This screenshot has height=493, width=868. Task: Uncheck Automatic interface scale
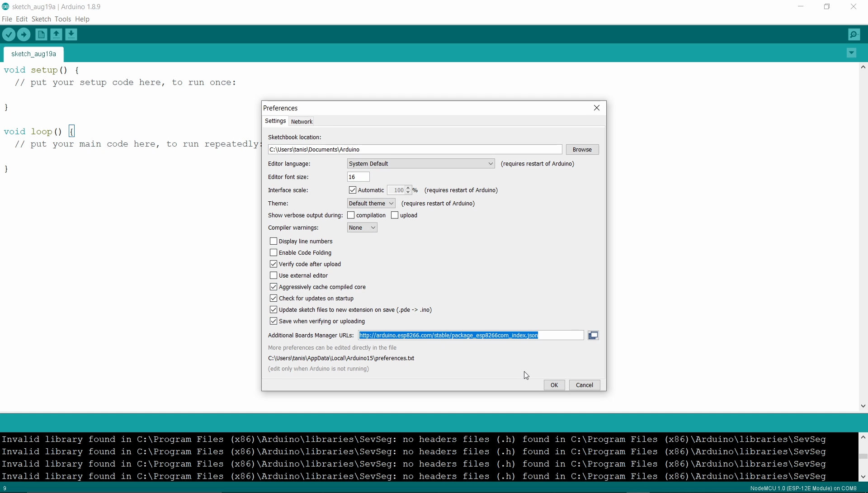tap(353, 190)
